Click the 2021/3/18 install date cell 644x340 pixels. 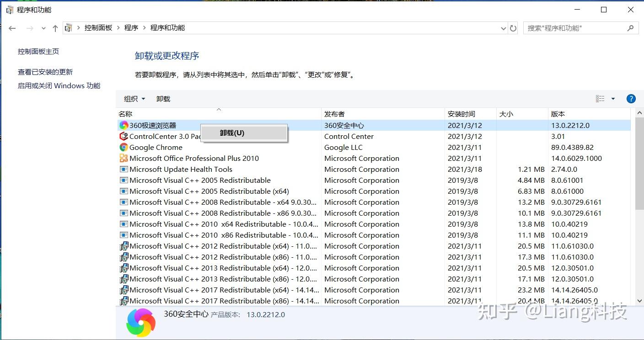pyautogui.click(x=465, y=169)
